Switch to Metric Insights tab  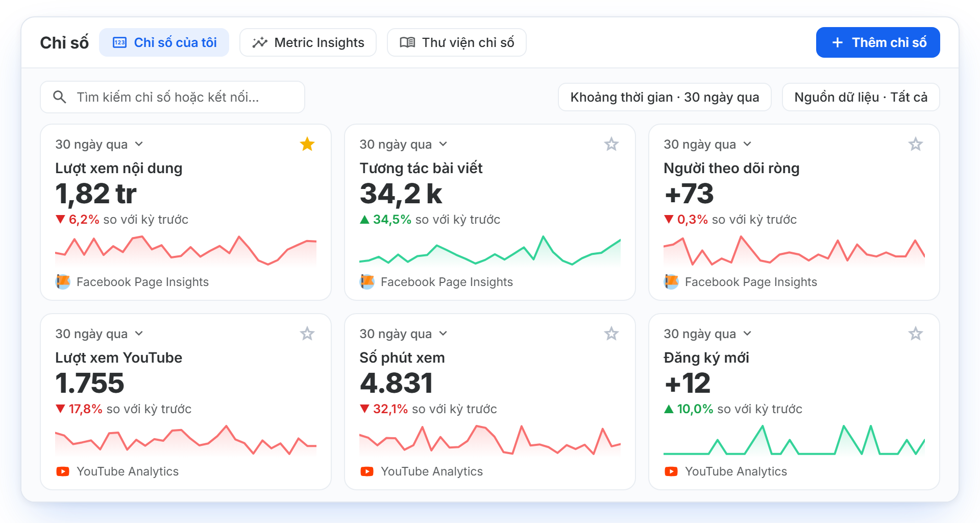pyautogui.click(x=308, y=42)
